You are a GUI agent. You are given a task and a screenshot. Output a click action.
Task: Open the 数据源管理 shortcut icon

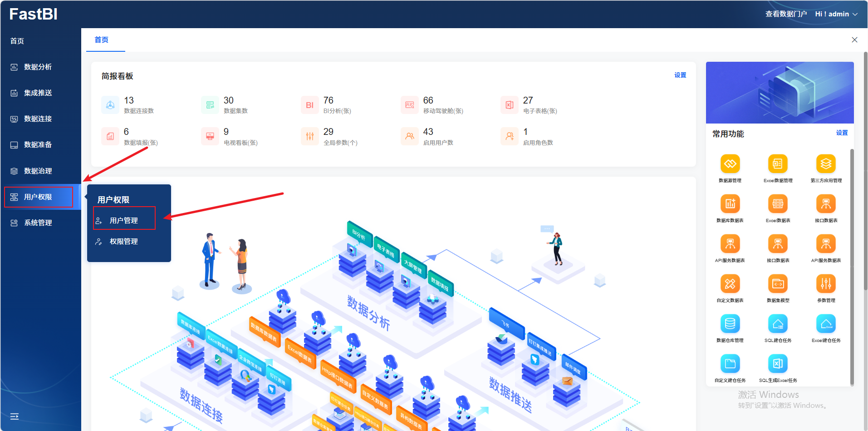pos(730,164)
